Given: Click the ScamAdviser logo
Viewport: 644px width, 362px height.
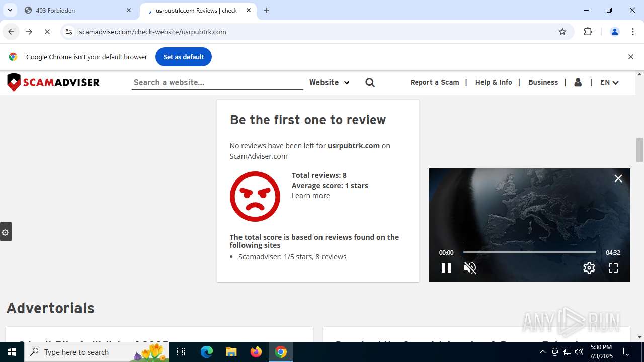Looking at the screenshot, I should coord(53,82).
